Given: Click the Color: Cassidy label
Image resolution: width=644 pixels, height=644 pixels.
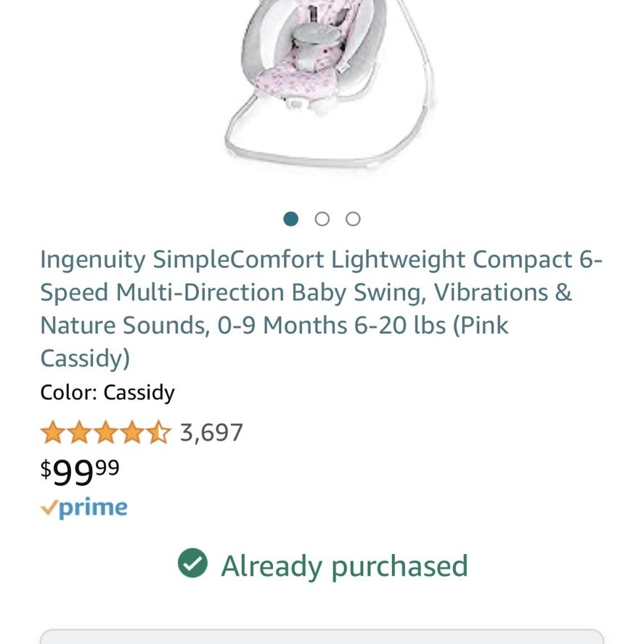Looking at the screenshot, I should tap(107, 393).
